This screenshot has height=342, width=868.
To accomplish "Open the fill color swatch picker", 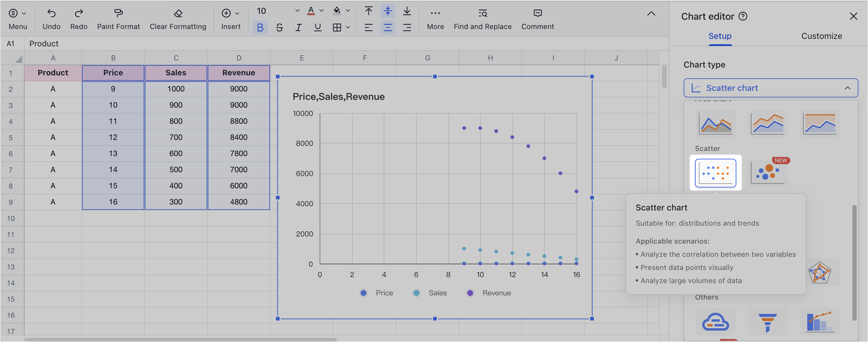I will pyautogui.click(x=347, y=10).
